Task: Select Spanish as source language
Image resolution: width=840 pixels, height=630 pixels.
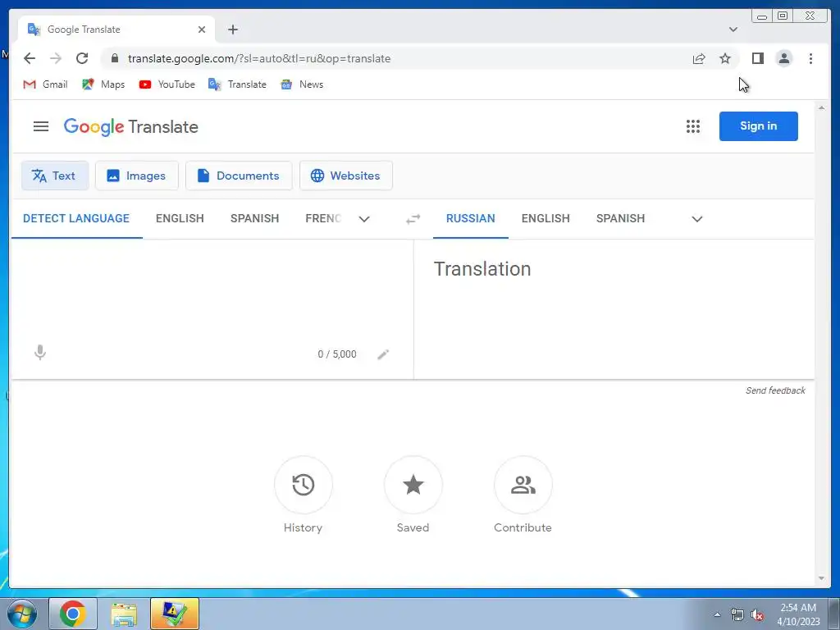Action: (x=254, y=218)
